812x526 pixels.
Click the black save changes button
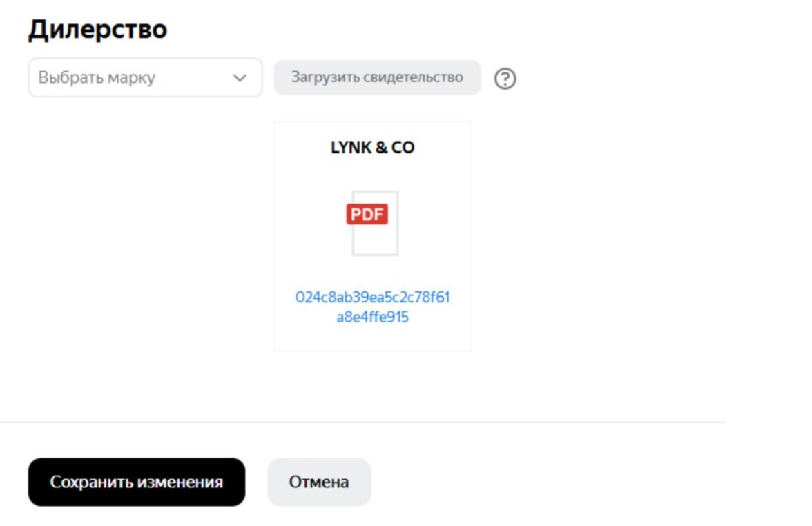(137, 482)
